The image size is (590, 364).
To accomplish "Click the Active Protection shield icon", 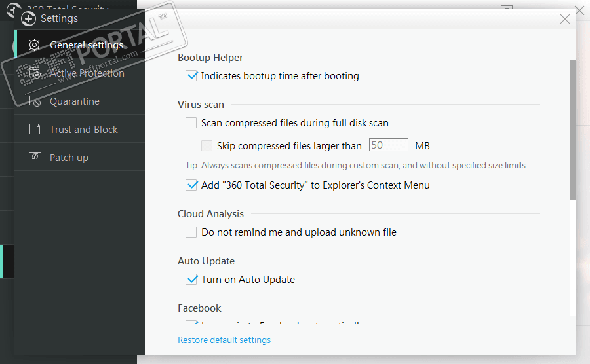I will click(x=35, y=73).
